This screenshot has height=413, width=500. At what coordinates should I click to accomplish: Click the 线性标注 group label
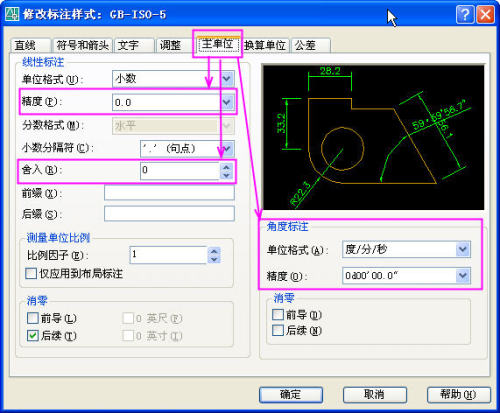click(43, 62)
